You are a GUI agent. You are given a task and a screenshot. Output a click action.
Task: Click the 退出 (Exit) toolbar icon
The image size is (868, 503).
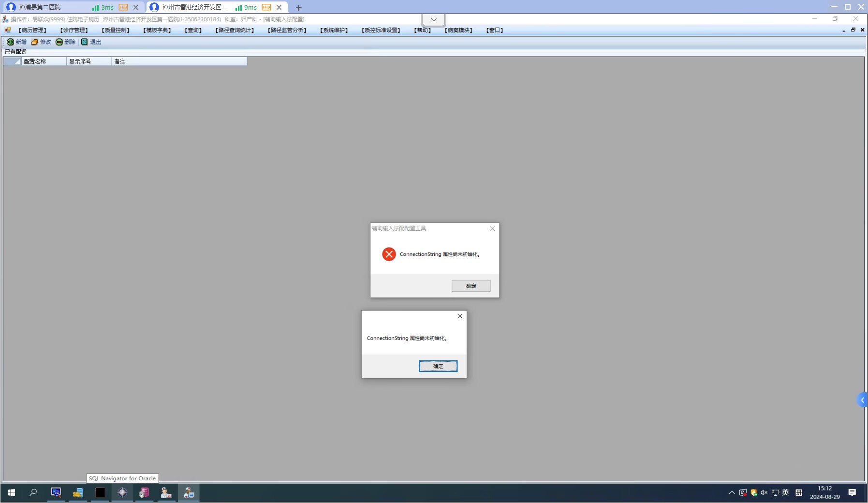pos(85,42)
